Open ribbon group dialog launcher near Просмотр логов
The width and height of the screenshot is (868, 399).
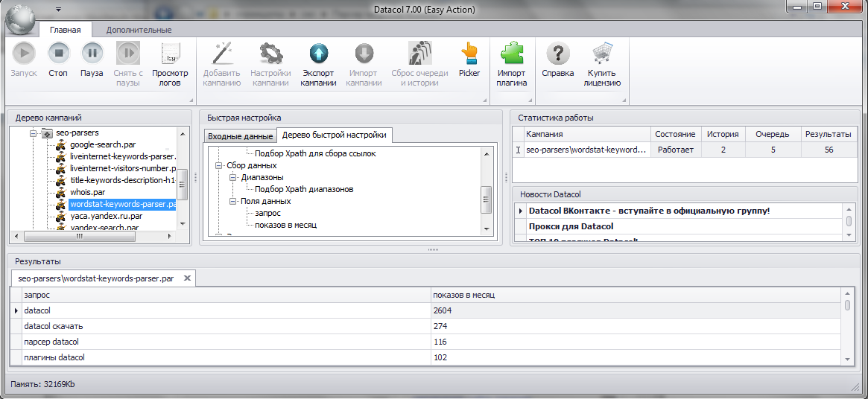point(191,100)
